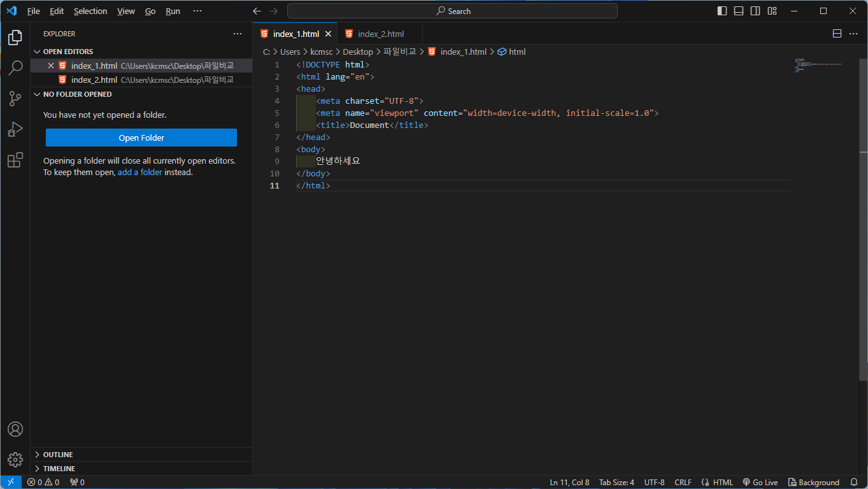The image size is (868, 489).
Task: Click the ports forwarded status item
Action: click(77, 482)
